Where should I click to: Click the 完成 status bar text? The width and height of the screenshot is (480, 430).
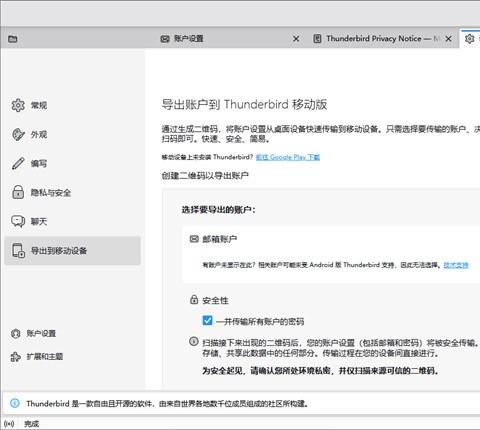(32, 424)
